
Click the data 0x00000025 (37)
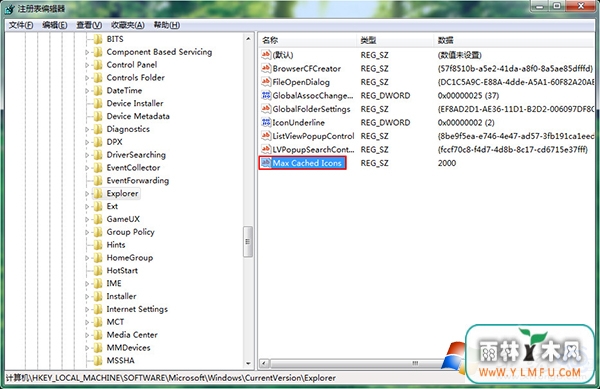pyautogui.click(x=468, y=96)
